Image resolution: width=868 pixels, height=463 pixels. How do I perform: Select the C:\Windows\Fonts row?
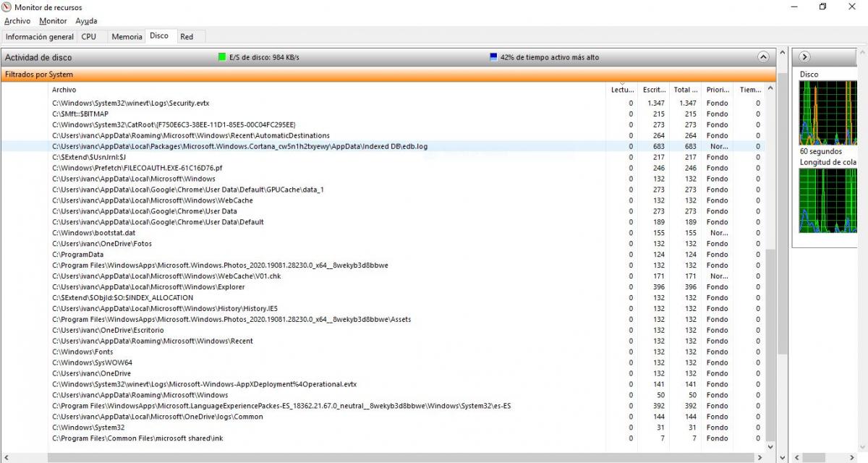coord(382,352)
